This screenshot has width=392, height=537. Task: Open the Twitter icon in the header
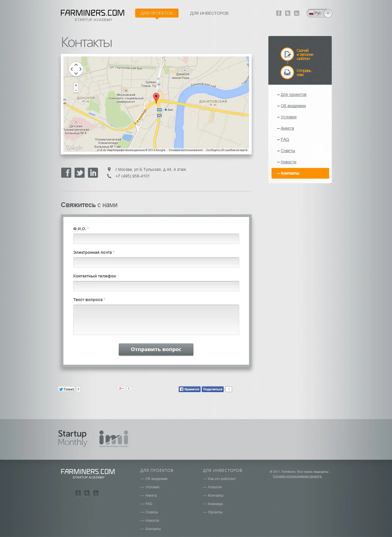(x=288, y=13)
